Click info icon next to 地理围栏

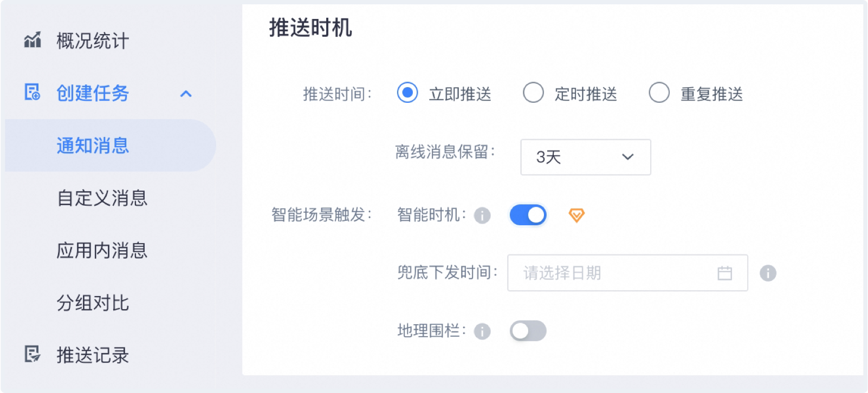click(x=482, y=331)
